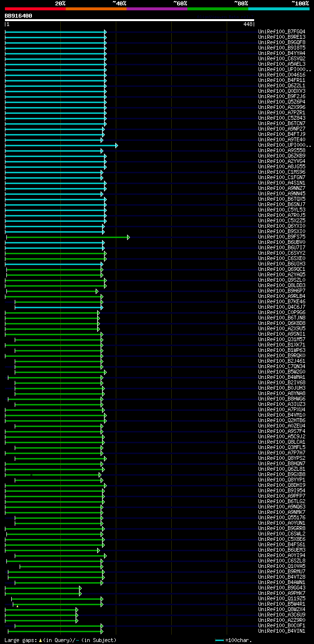Select subject UniRef100_B8HQN7
314x644 pixels.
pos(282,464)
